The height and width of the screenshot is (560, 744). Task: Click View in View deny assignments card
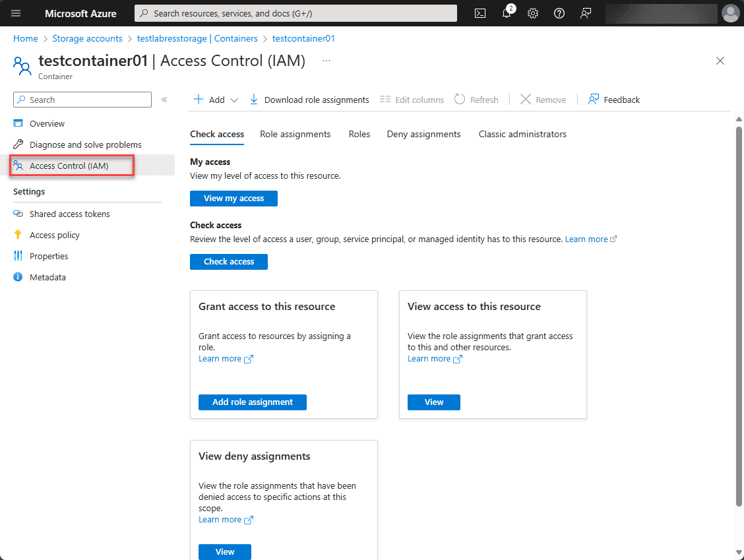pyautogui.click(x=225, y=551)
